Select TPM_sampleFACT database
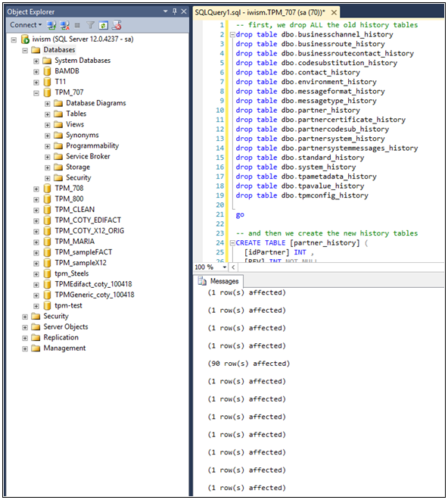Screen dimensions: 448x500 tap(83, 252)
